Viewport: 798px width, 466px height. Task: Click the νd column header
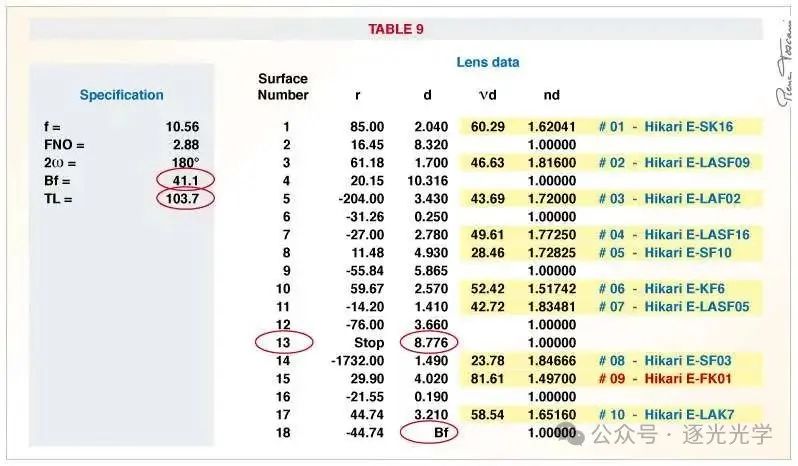pyautogui.click(x=488, y=95)
